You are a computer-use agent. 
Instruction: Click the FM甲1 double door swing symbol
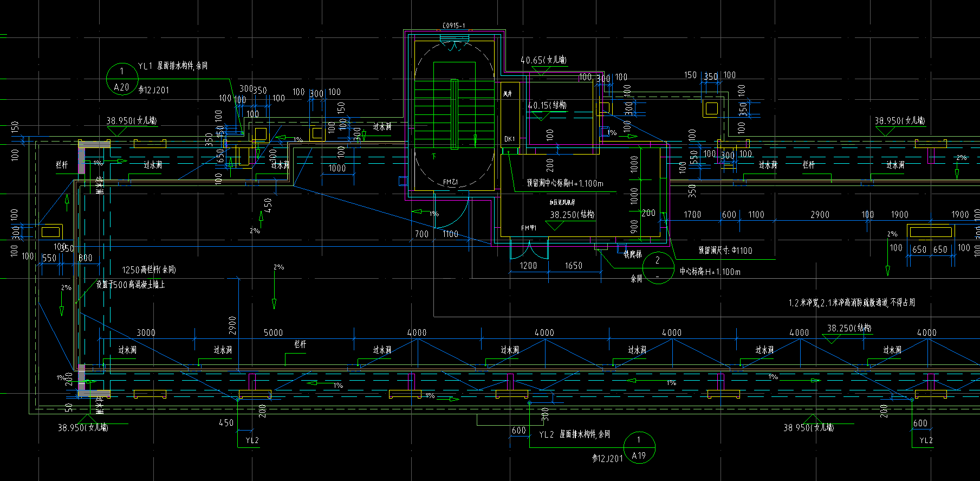coord(529,249)
